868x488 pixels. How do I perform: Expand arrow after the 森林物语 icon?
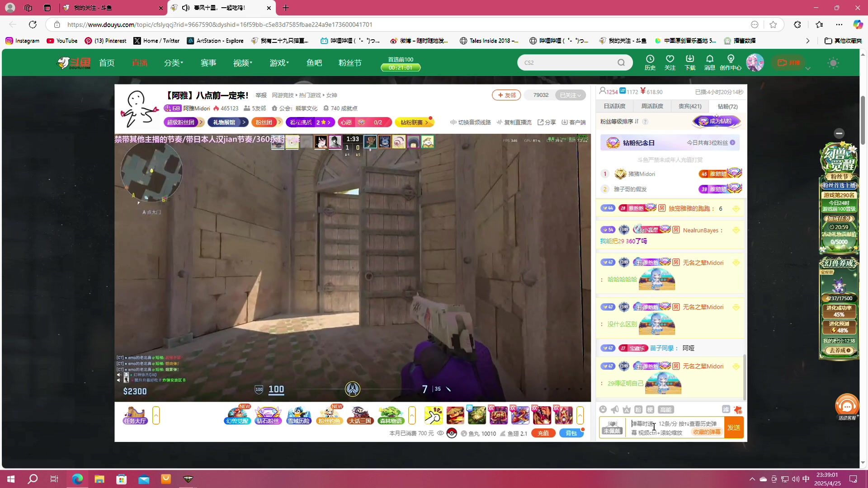(x=412, y=415)
